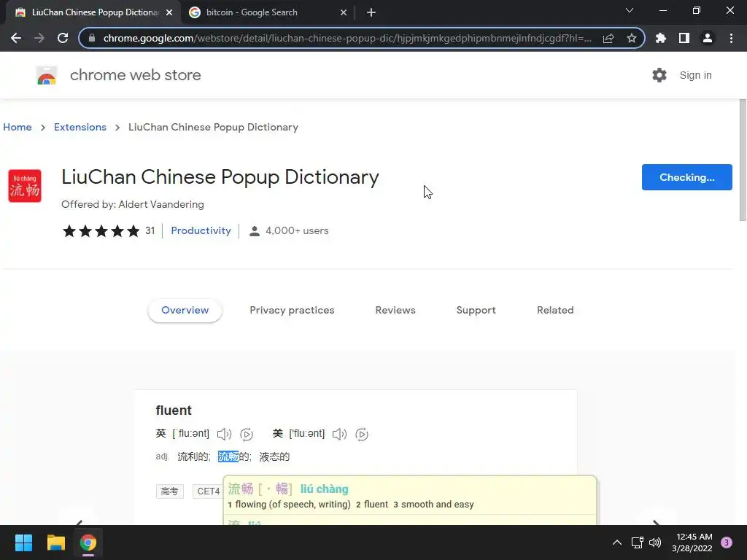This screenshot has height=560, width=747.
Task: Open the Windows Start menu
Action: (x=23, y=542)
